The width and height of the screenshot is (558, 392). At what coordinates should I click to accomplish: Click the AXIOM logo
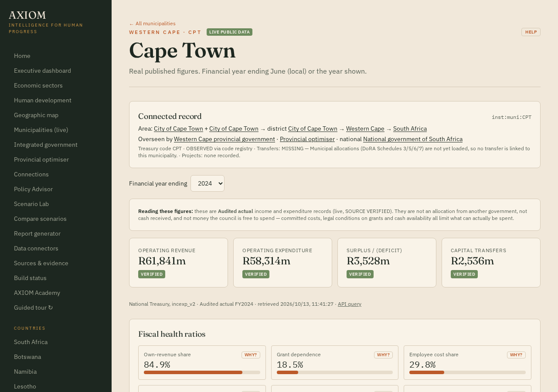click(x=27, y=16)
